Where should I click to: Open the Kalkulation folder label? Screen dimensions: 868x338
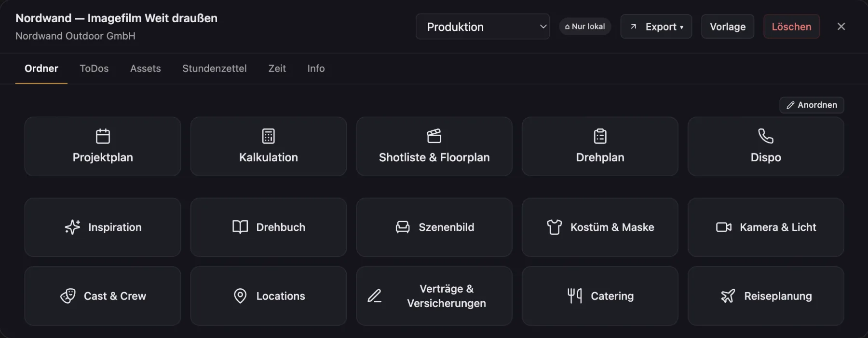click(x=269, y=157)
